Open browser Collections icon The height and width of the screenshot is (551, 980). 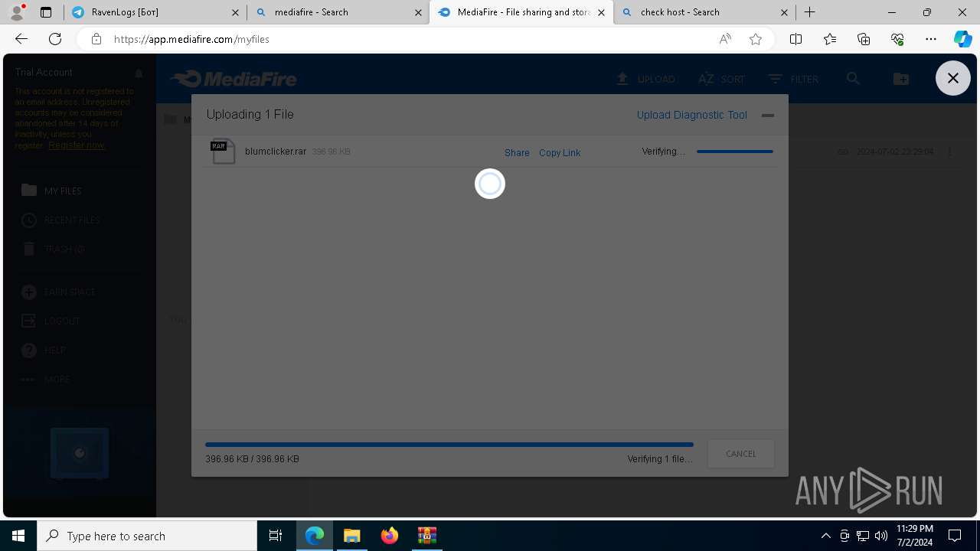coord(864,39)
